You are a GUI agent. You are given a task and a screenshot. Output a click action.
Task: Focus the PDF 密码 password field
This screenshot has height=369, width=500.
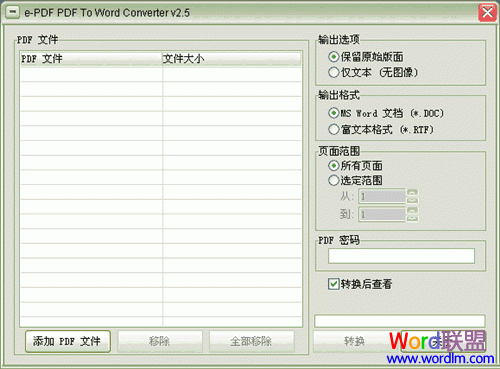pyautogui.click(x=401, y=256)
